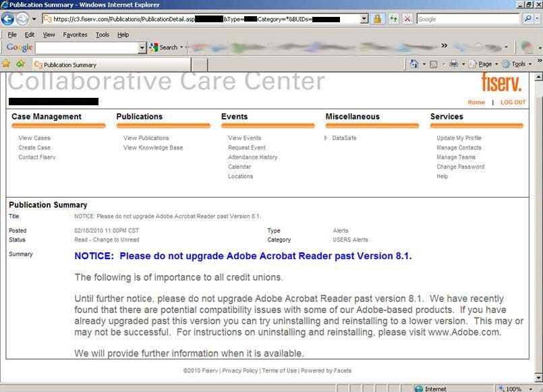Expand Google toolbar overflow chevron
Screen dimensions: 543x392
coord(445,46)
